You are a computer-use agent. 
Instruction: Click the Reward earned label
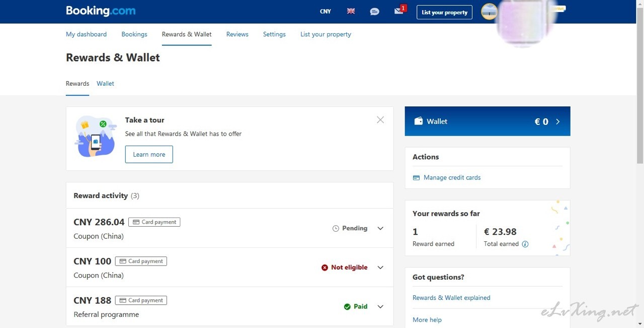433,244
